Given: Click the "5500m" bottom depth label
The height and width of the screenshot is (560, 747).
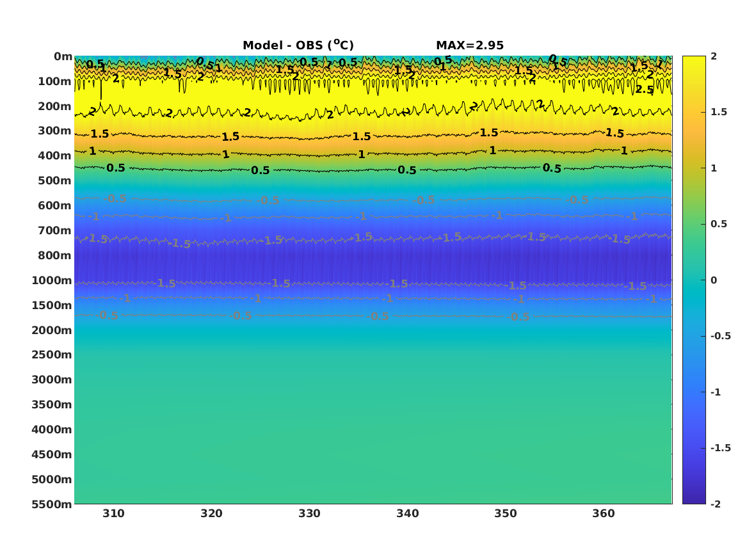Looking at the screenshot, I should [52, 504].
